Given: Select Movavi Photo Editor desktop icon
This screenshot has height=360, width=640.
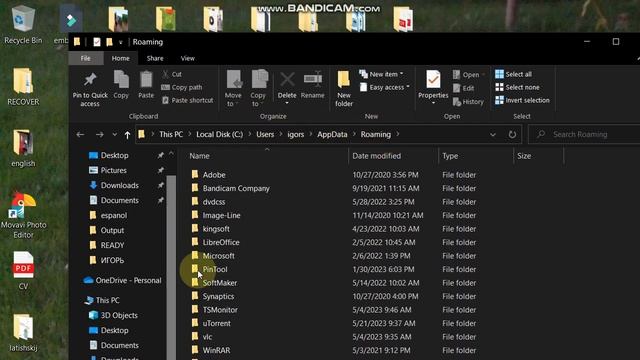Looking at the screenshot, I should pos(23,216).
